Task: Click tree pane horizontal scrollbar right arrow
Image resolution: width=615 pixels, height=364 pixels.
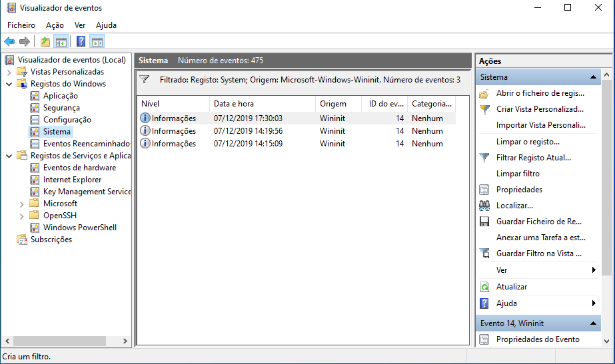Action: coord(125,341)
